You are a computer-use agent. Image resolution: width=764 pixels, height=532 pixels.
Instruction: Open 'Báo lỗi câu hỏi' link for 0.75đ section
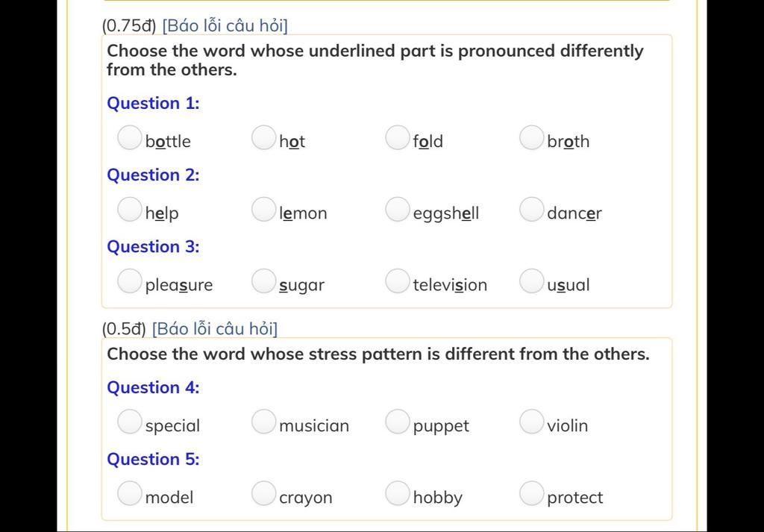pyautogui.click(x=225, y=26)
